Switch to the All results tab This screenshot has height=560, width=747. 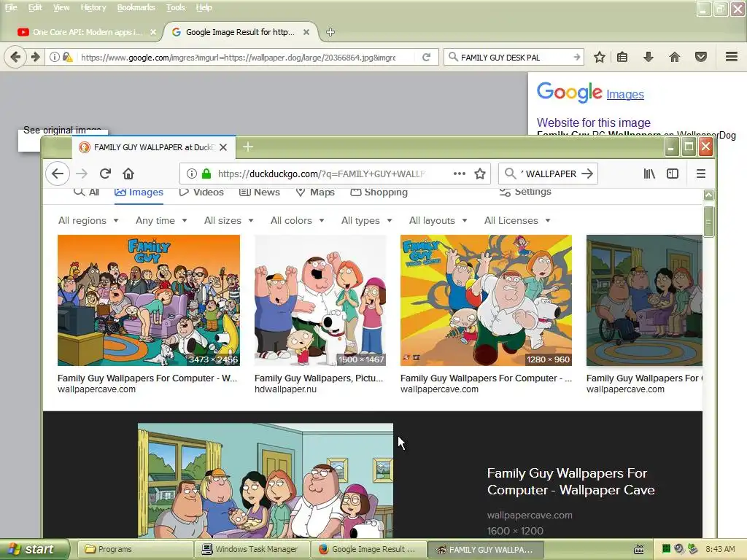coord(86,192)
